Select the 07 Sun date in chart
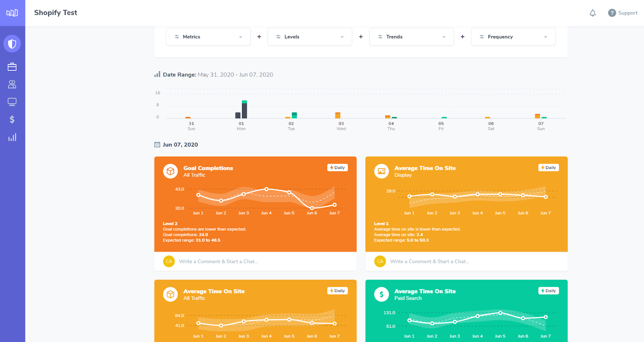The image size is (644, 342). (x=541, y=126)
